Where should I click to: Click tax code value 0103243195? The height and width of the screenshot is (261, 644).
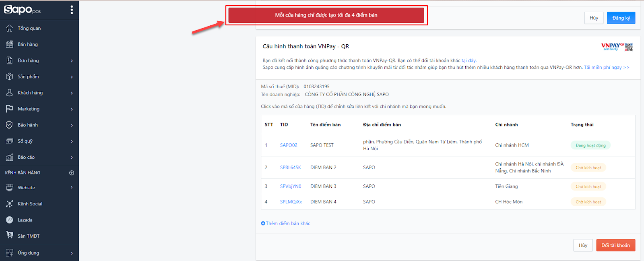point(316,87)
